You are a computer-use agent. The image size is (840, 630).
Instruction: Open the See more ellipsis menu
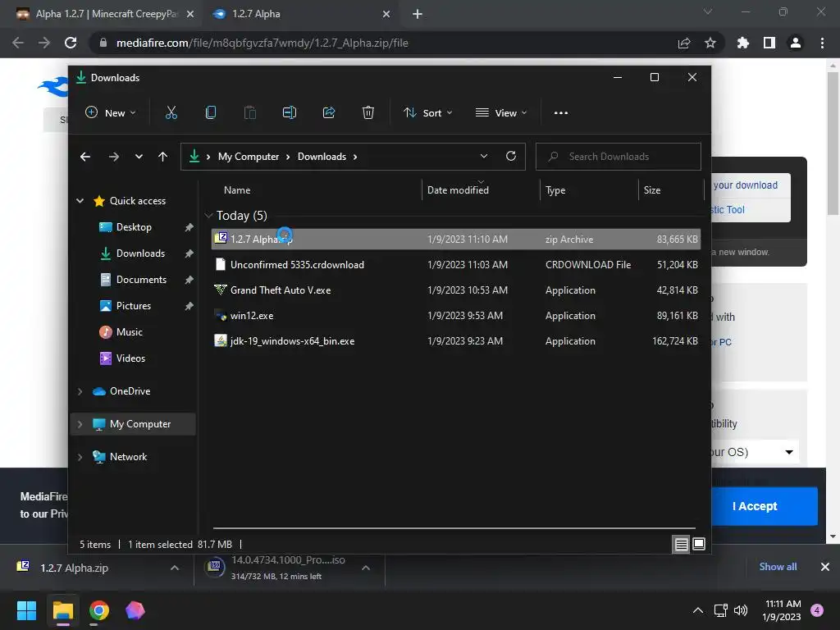pos(561,113)
